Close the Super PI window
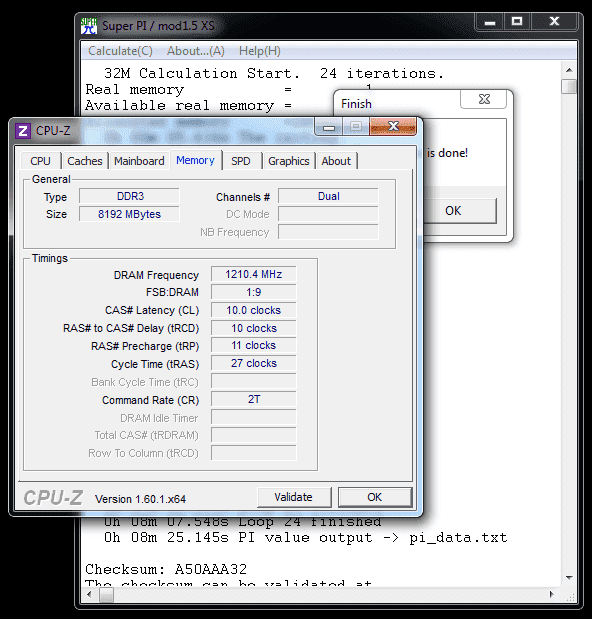This screenshot has width=592, height=619. pos(554,22)
